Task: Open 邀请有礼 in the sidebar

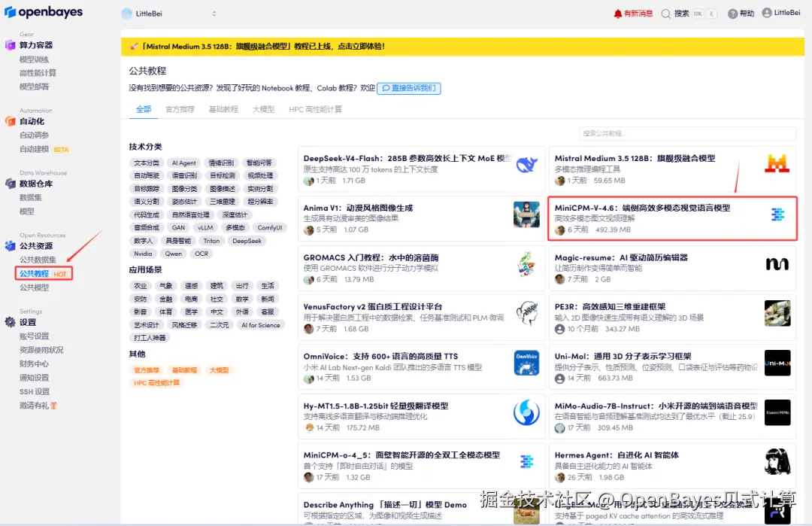Action: 38,406
